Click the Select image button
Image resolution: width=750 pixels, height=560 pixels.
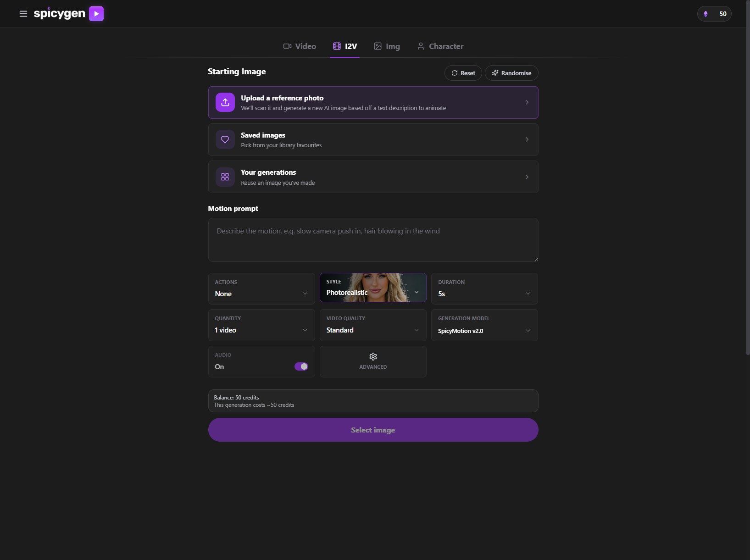click(373, 430)
